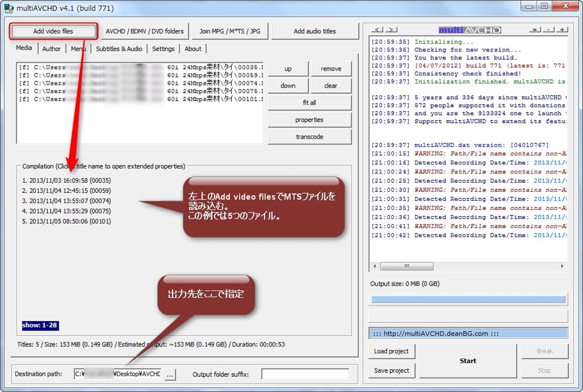Click the Load project button
583x392 pixels.
pyautogui.click(x=392, y=351)
